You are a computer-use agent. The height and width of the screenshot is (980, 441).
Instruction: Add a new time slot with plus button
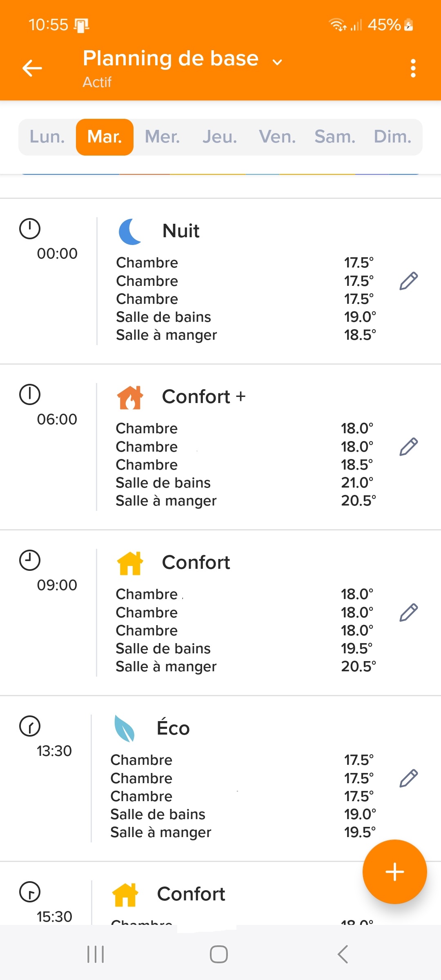point(394,872)
